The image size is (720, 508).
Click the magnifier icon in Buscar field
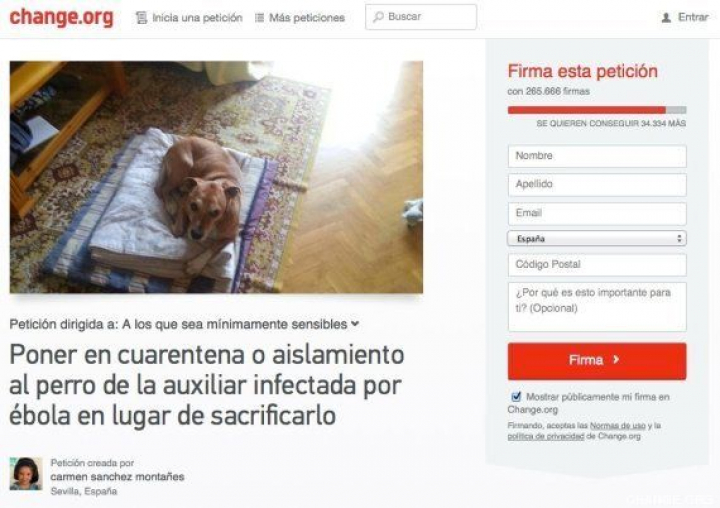click(378, 17)
